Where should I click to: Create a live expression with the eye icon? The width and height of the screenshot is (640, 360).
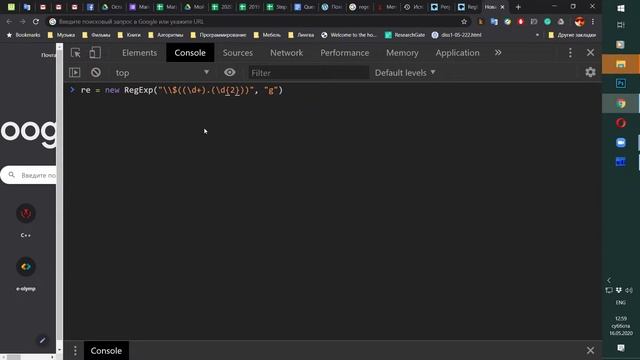tap(229, 72)
